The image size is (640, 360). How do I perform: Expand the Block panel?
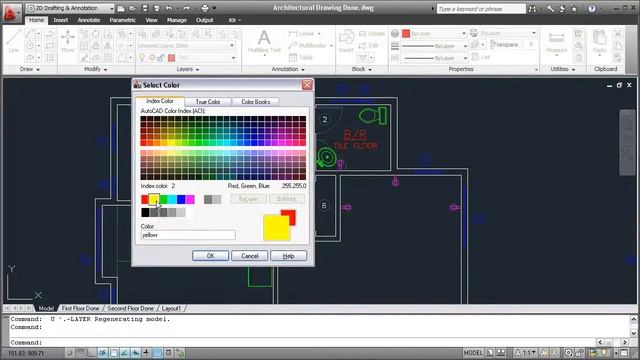click(362, 69)
